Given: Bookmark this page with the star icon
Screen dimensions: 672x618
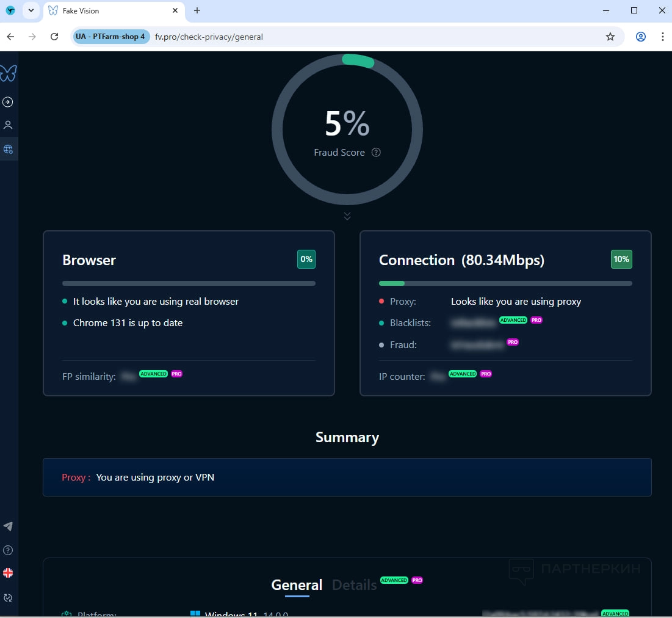Looking at the screenshot, I should coord(610,37).
